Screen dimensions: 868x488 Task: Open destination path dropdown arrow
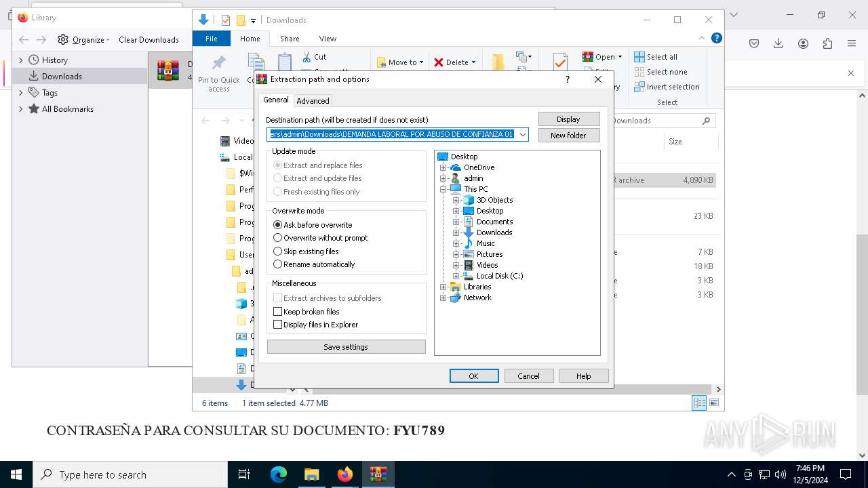click(x=523, y=134)
